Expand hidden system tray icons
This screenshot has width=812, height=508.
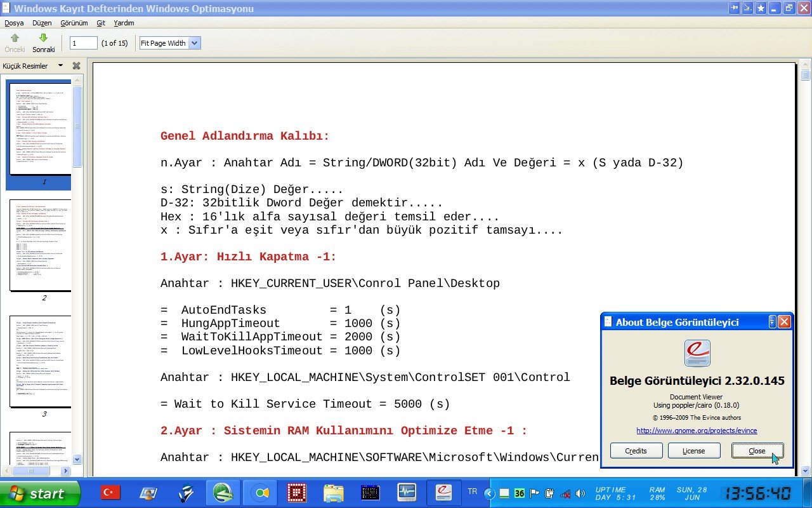tap(488, 493)
